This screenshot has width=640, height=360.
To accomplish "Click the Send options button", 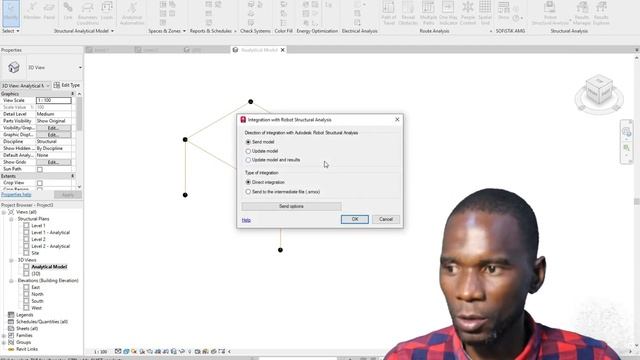I will [291, 206].
